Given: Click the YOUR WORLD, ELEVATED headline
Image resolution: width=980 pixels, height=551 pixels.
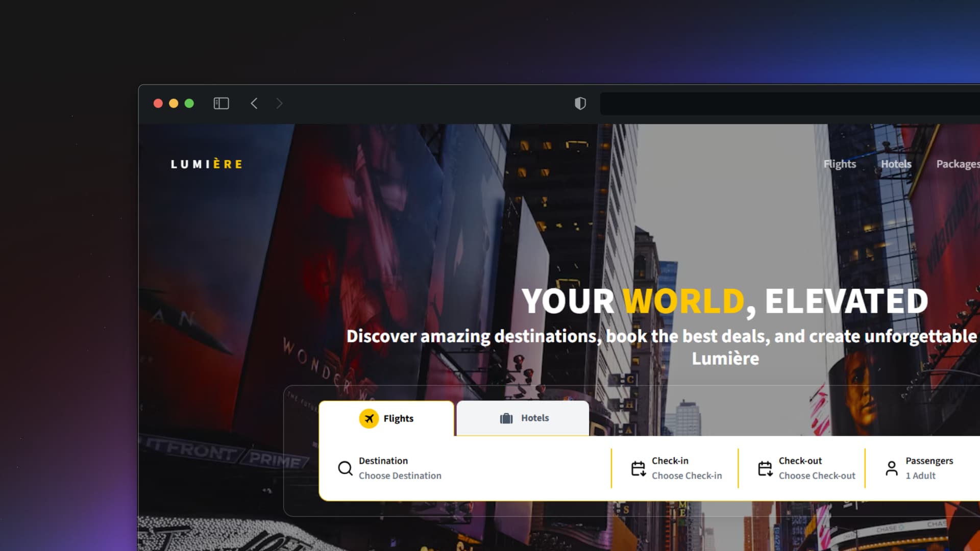Looking at the screenshot, I should coord(725,301).
